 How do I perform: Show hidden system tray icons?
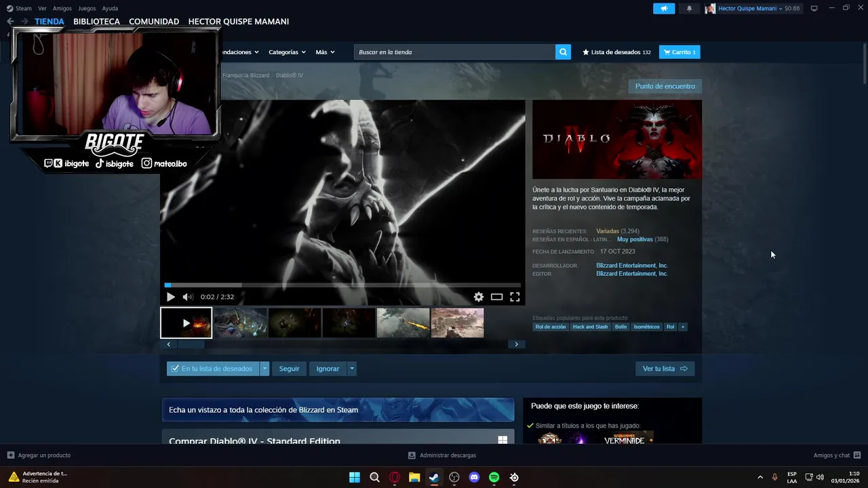tap(759, 477)
